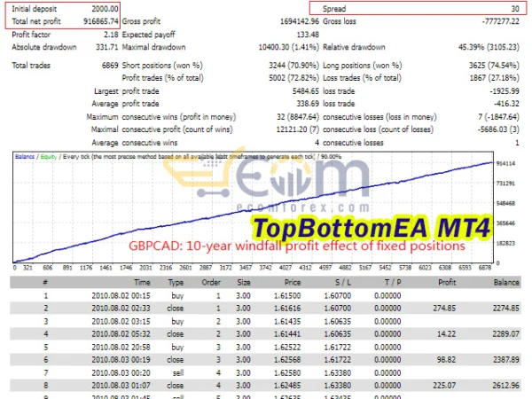Select the total net profit value 916865.74
532x399 pixels.
(x=101, y=21)
